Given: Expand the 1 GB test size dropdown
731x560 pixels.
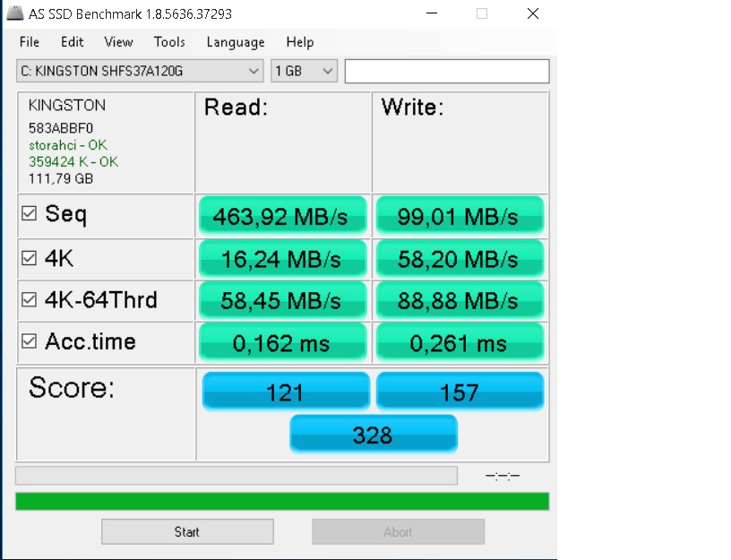Looking at the screenshot, I should (x=304, y=71).
